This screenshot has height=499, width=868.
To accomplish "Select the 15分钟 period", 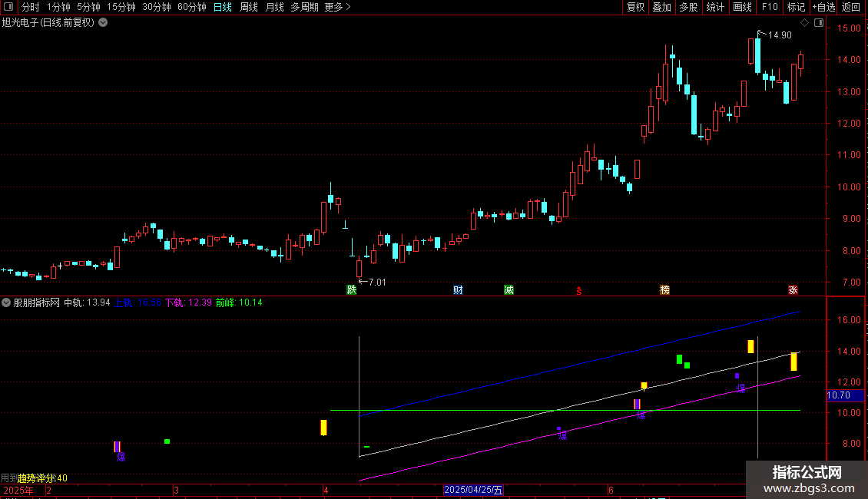I will click(121, 7).
